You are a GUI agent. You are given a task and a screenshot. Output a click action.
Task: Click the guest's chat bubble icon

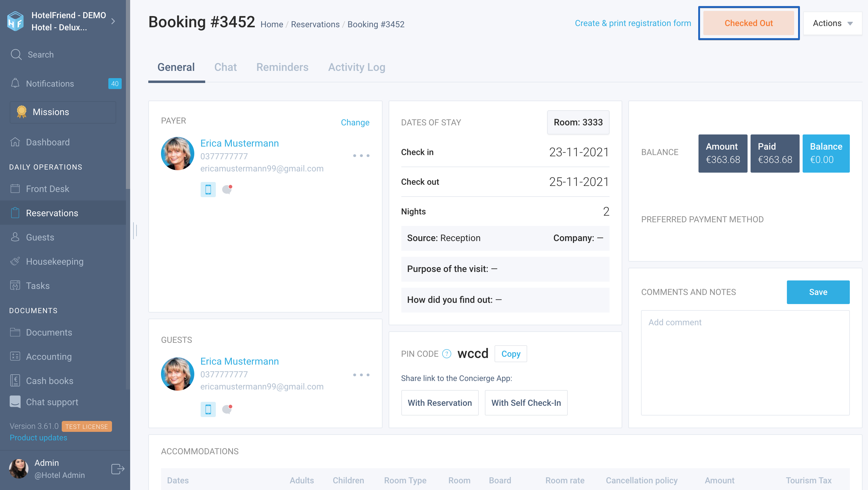(x=228, y=409)
